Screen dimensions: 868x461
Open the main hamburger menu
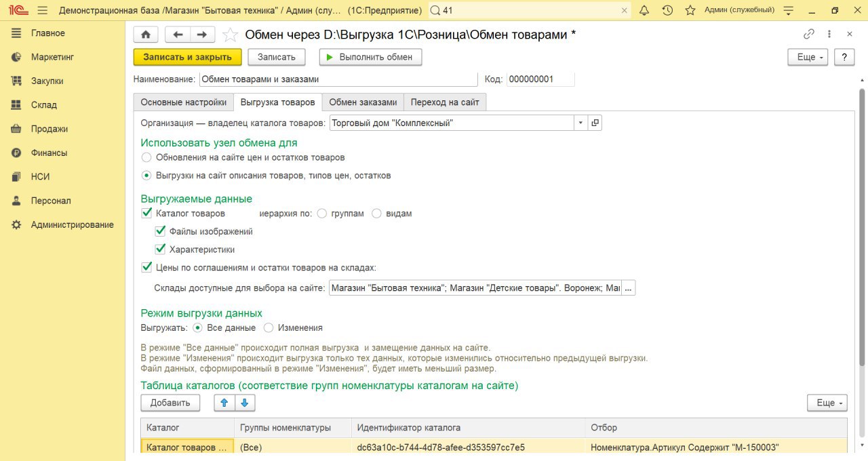(42, 10)
